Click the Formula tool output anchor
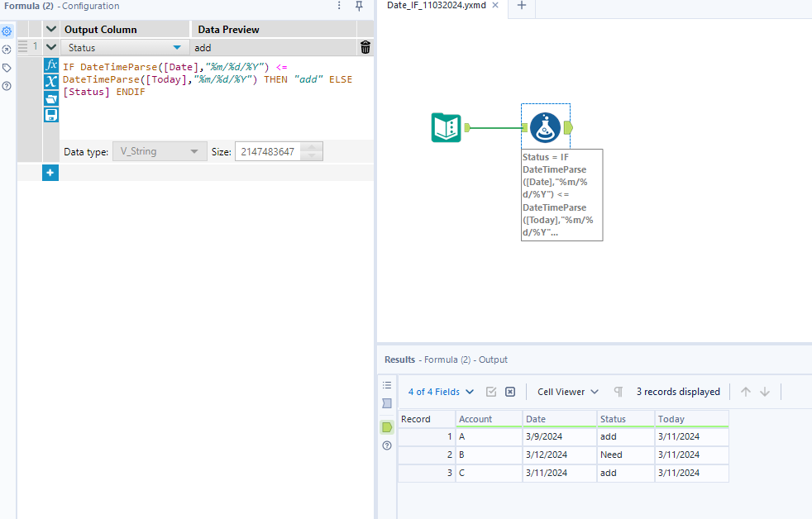Screen dimensions: 812x519 (x=568, y=128)
